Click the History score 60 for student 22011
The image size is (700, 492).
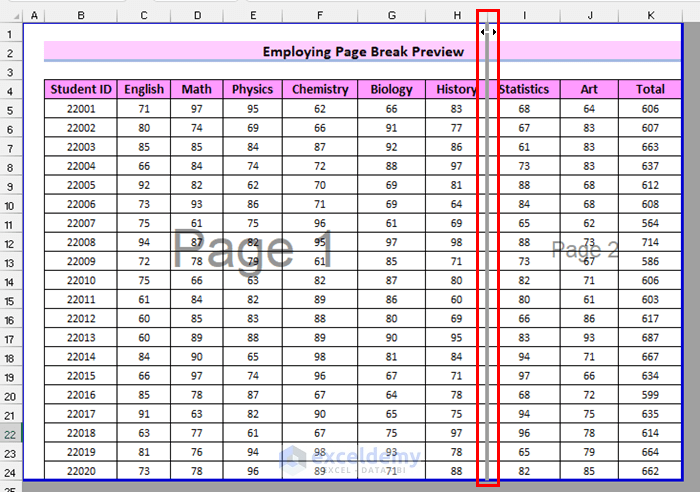pos(456,300)
